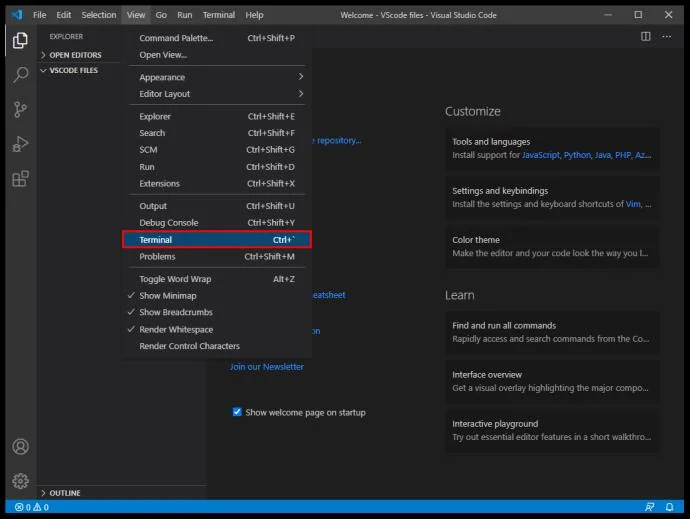Close the open View menu
Screen dimensions: 690x519
(x=136, y=15)
